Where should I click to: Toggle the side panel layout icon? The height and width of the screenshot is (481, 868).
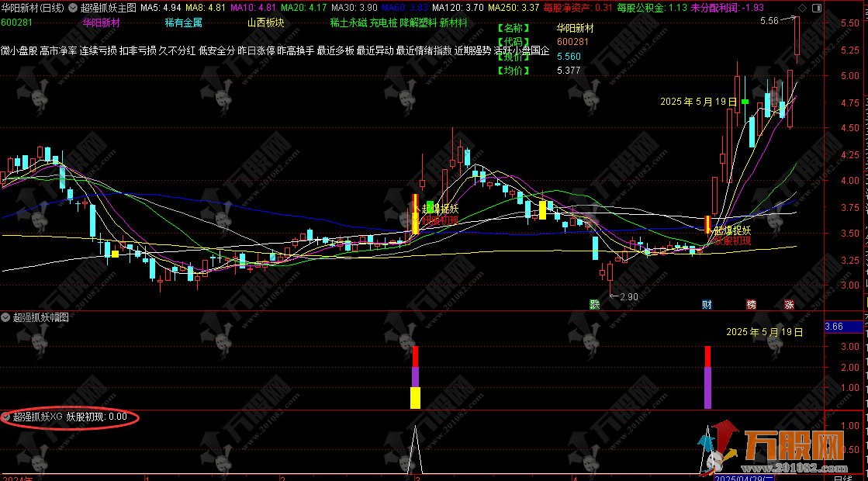click(x=817, y=8)
